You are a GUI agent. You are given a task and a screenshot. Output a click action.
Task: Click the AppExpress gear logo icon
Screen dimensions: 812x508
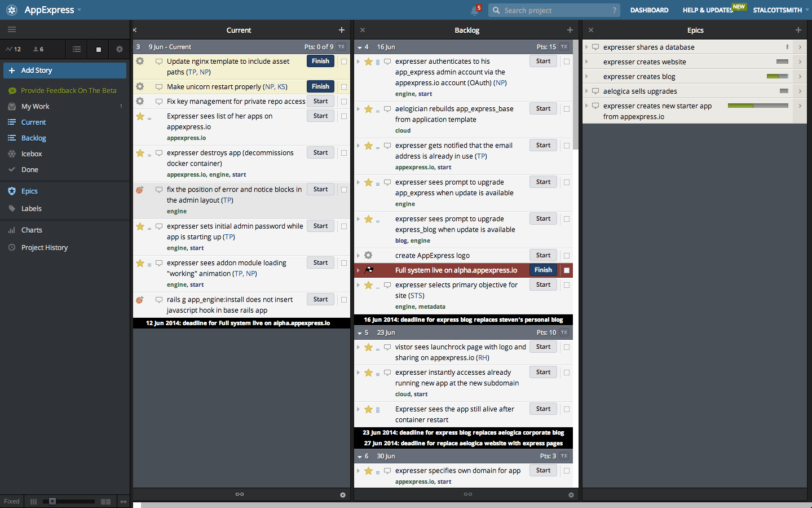[12, 10]
